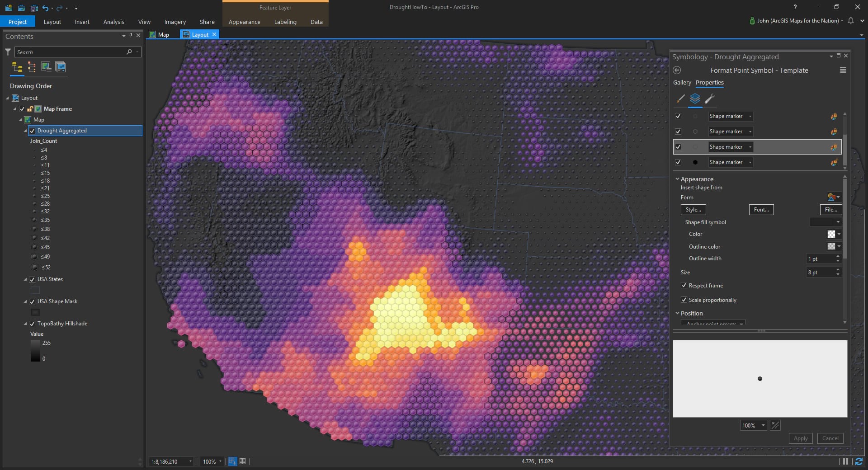868x470 pixels.
Task: Toggle USA States layer visibility
Action: (x=32, y=280)
